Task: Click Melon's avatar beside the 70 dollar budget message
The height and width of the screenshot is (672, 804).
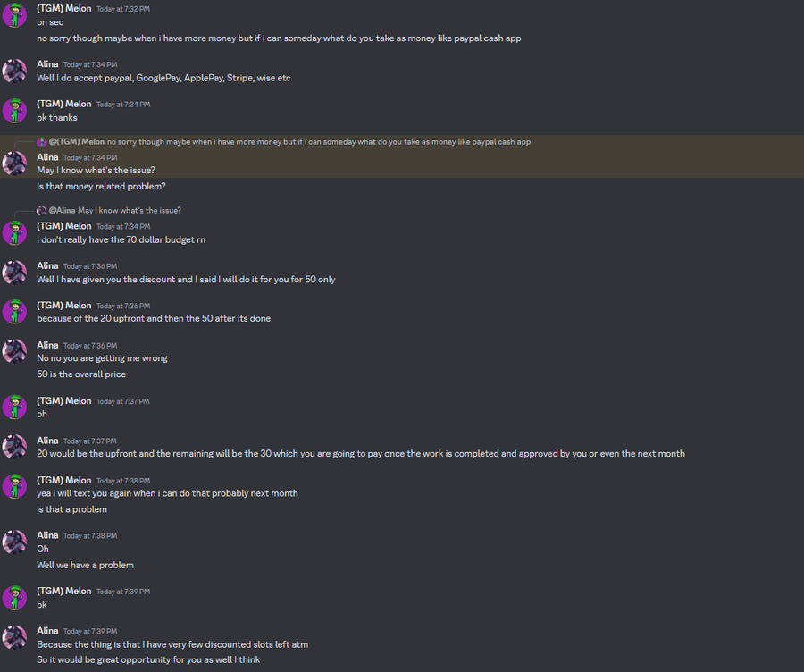Action: [14, 232]
